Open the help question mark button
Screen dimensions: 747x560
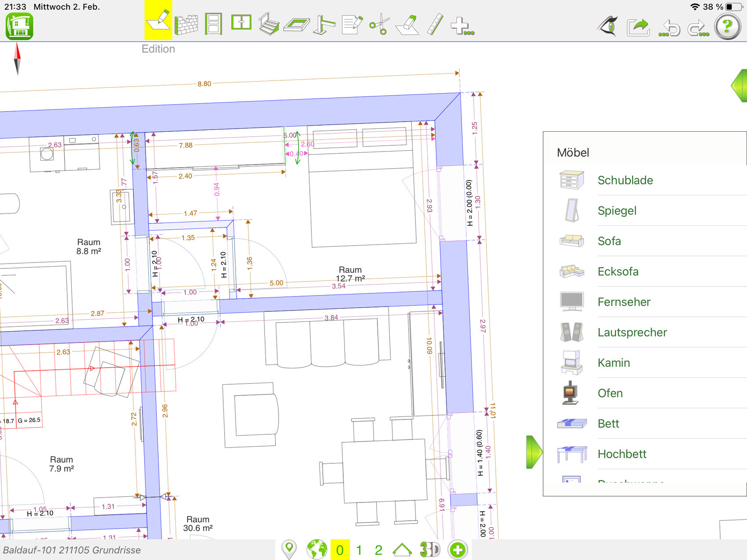[727, 26]
